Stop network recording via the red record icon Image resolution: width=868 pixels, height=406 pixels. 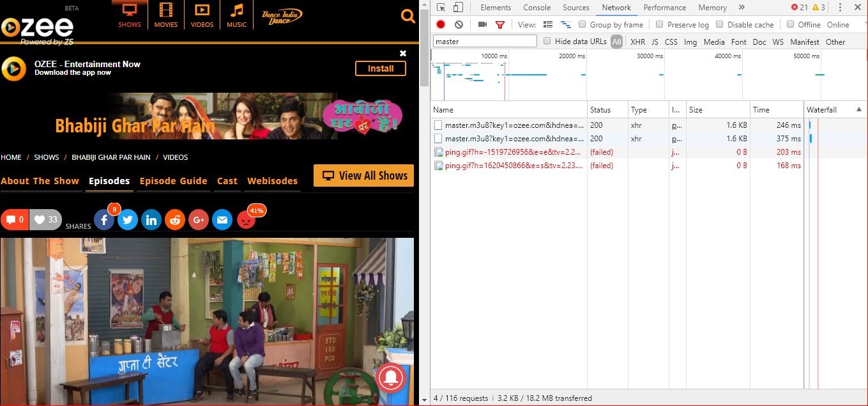tap(441, 24)
